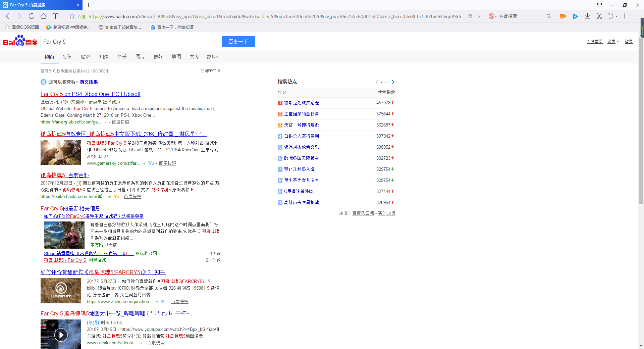Click the 翻译此页 translate link
This screenshot has width=644, height=349.
click(x=111, y=102)
